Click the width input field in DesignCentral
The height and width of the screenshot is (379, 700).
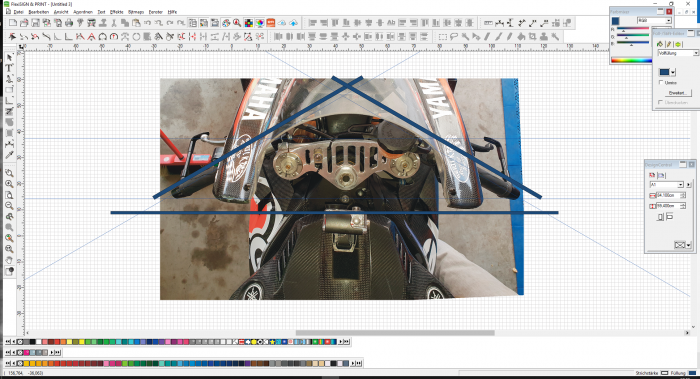(x=668, y=195)
